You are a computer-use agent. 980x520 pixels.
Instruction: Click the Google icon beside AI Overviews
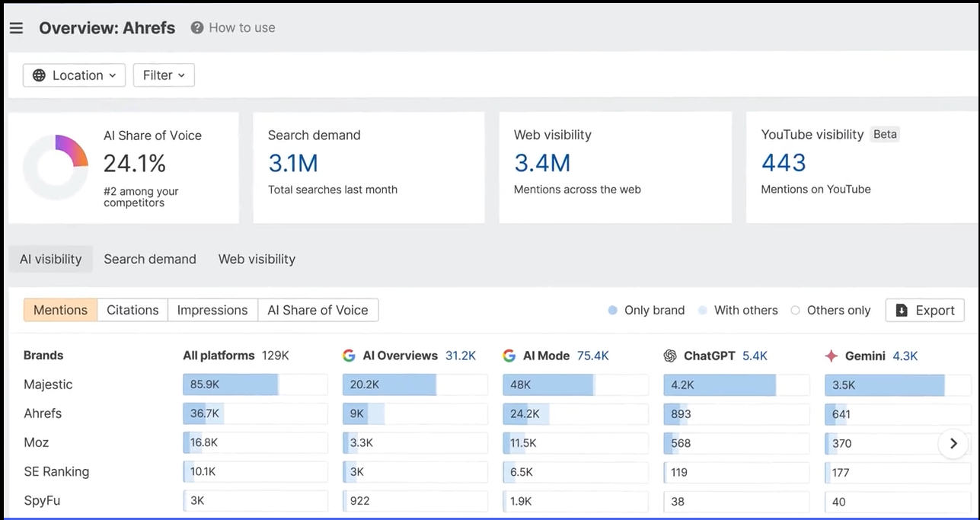coord(349,356)
